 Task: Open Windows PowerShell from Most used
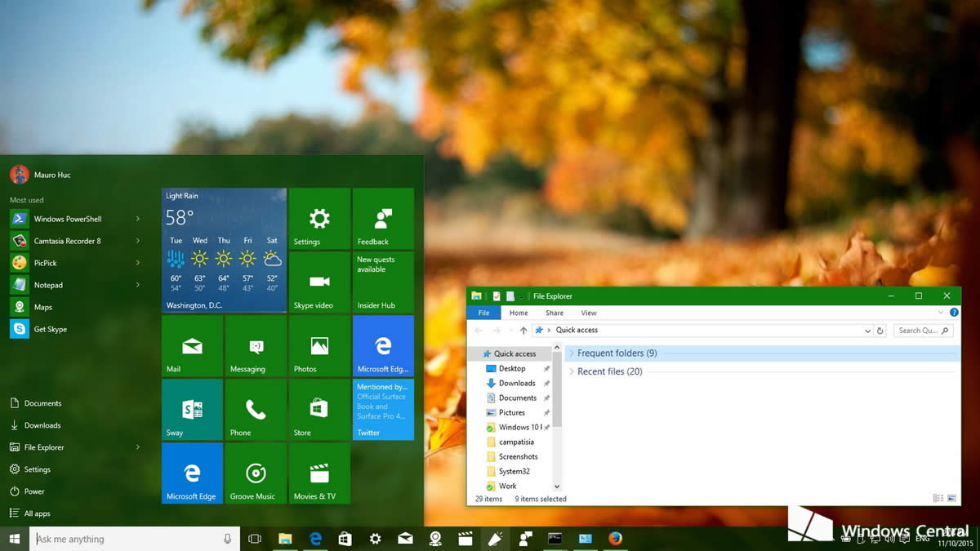pyautogui.click(x=67, y=218)
